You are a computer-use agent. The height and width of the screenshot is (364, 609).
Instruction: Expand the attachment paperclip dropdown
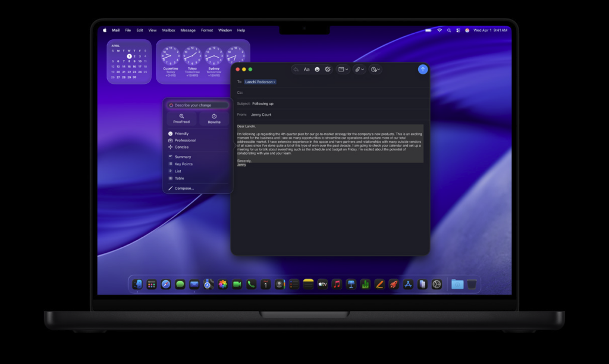(359, 70)
